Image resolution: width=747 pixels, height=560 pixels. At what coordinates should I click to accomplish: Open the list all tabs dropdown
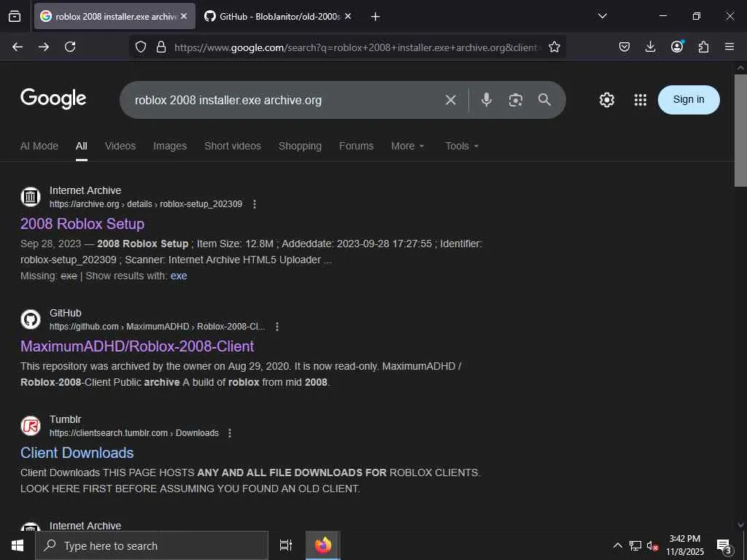click(x=603, y=16)
